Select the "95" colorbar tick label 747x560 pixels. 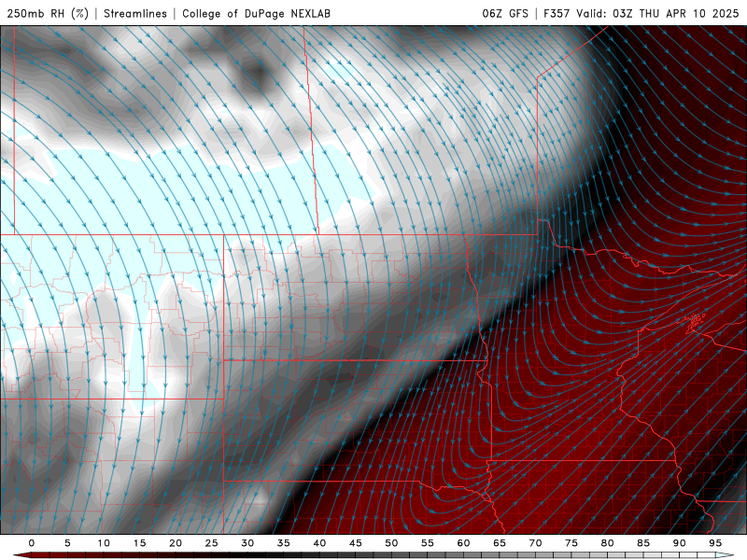pos(715,543)
